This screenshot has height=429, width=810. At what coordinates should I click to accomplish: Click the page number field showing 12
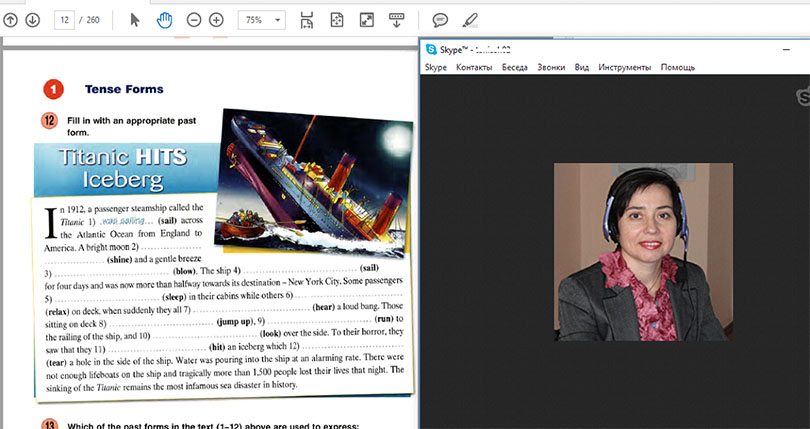point(64,20)
